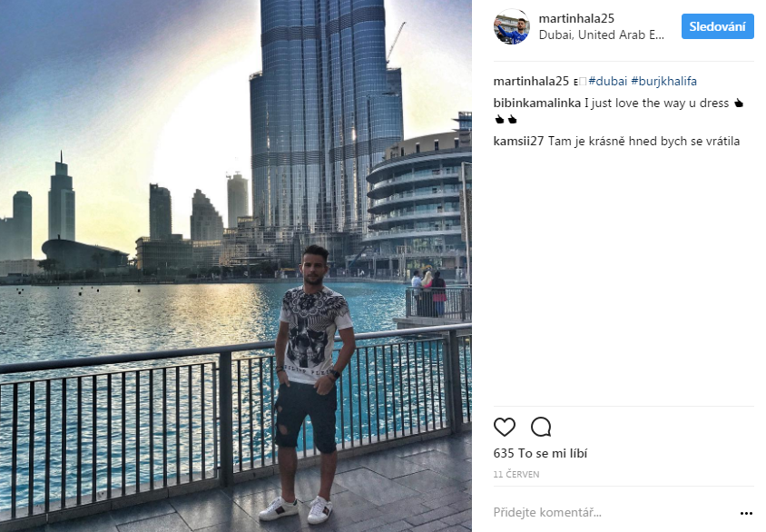Viewport: 766px width, 532px height.
Task: Click the unknown emoji box in the caption
Action: pyautogui.click(x=583, y=82)
